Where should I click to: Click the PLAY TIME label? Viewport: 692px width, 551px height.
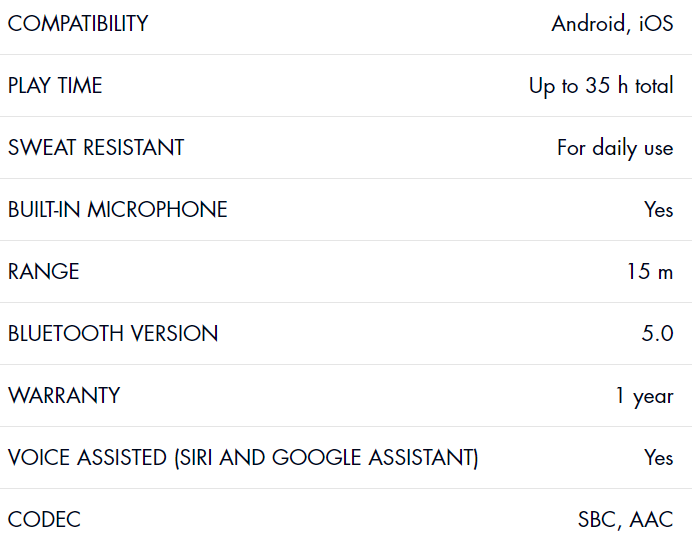55,85
